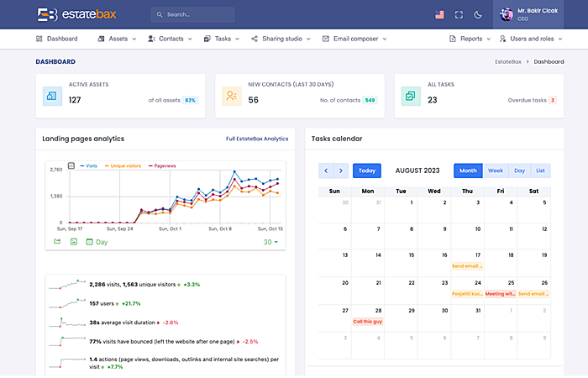Viewport: 588px width, 378px height.
Task: Open the chart metrics picker icon
Action: click(x=71, y=165)
